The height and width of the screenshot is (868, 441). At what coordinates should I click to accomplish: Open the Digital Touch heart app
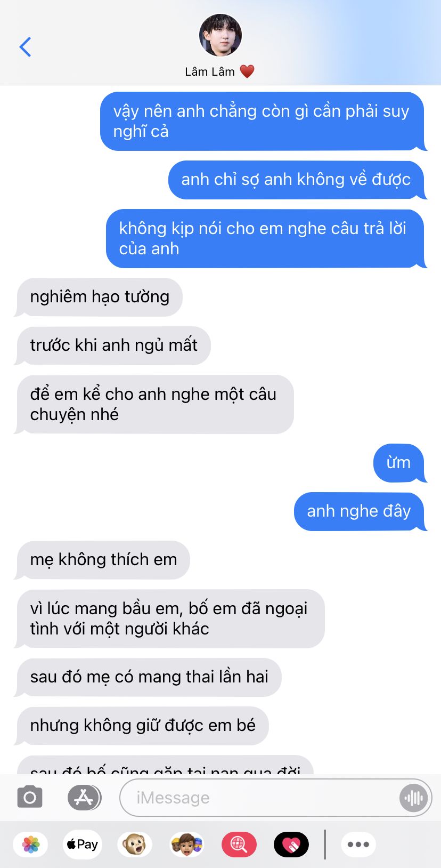click(291, 845)
